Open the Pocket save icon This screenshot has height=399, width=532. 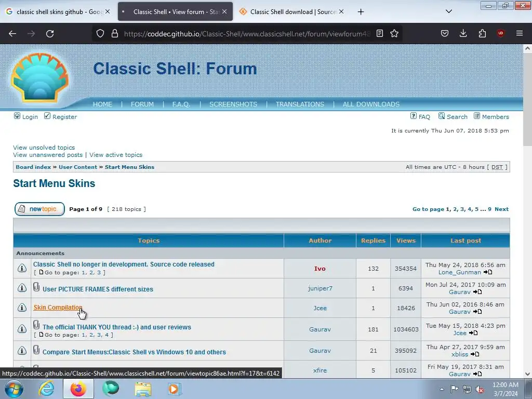445,33
